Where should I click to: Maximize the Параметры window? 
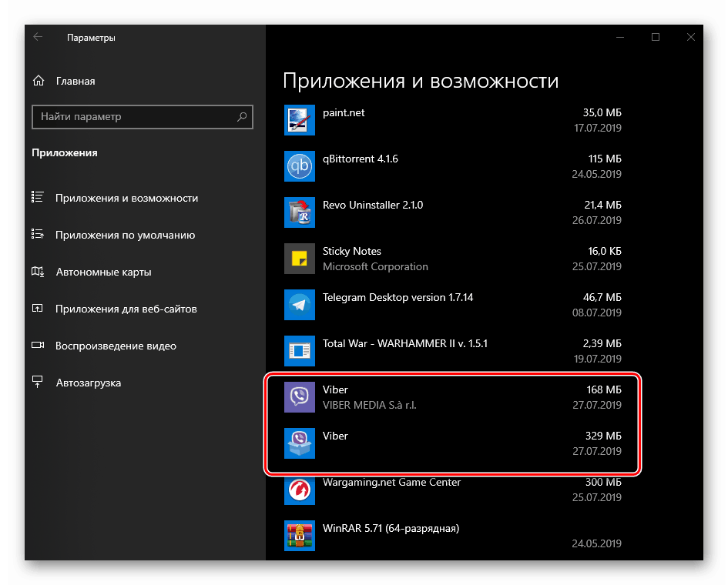[656, 37]
